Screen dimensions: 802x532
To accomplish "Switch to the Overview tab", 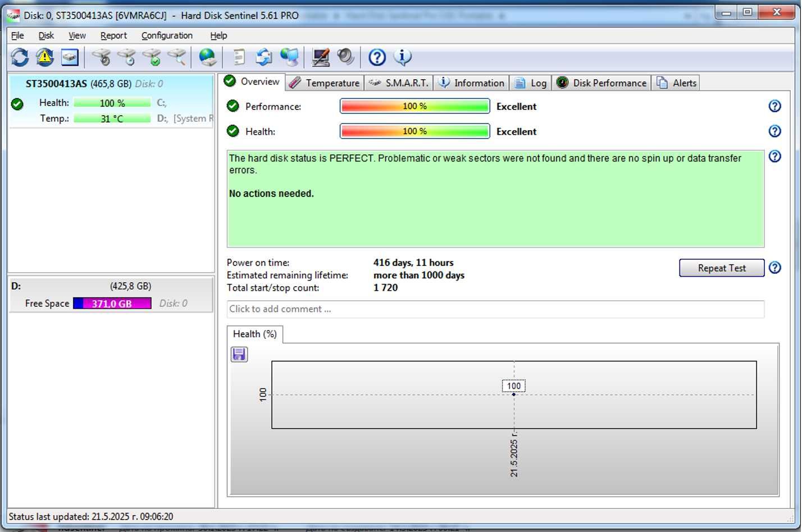I will click(x=252, y=82).
